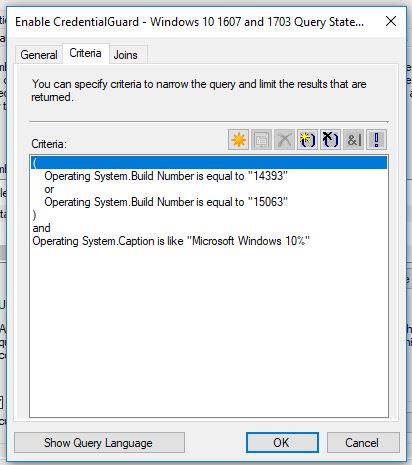Image resolution: width=412 pixels, height=465 pixels.
Task: Select the closing parenthesis line
Action: tap(34, 215)
